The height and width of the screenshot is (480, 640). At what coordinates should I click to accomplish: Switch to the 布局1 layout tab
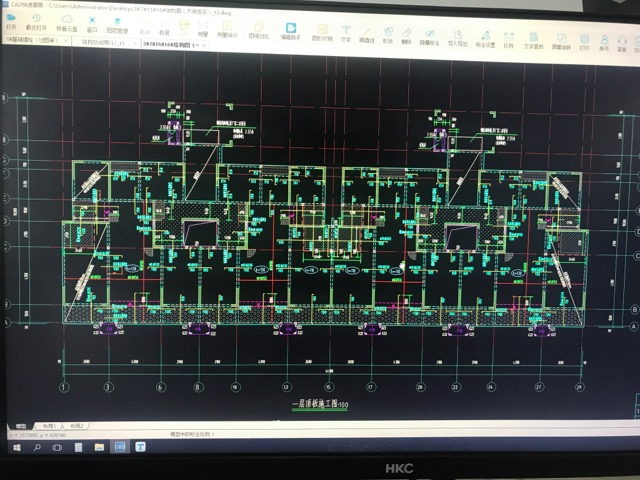[49, 426]
